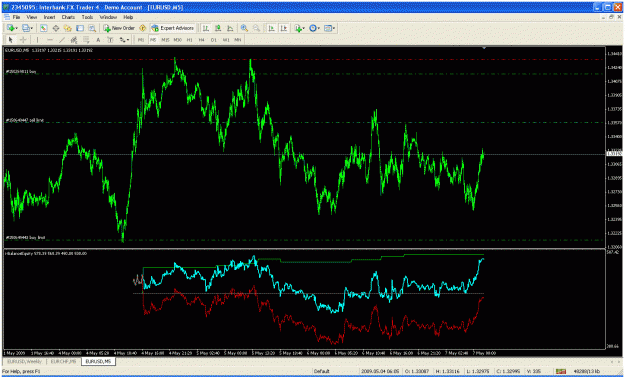This screenshot has width=625, height=377.
Task: Select the M30 timeframe button
Action: pos(177,40)
